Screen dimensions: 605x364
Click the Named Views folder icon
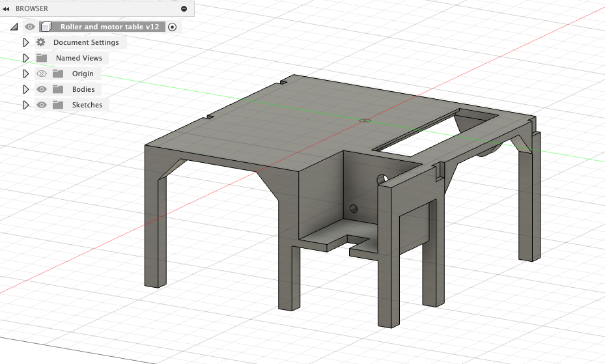tap(42, 58)
